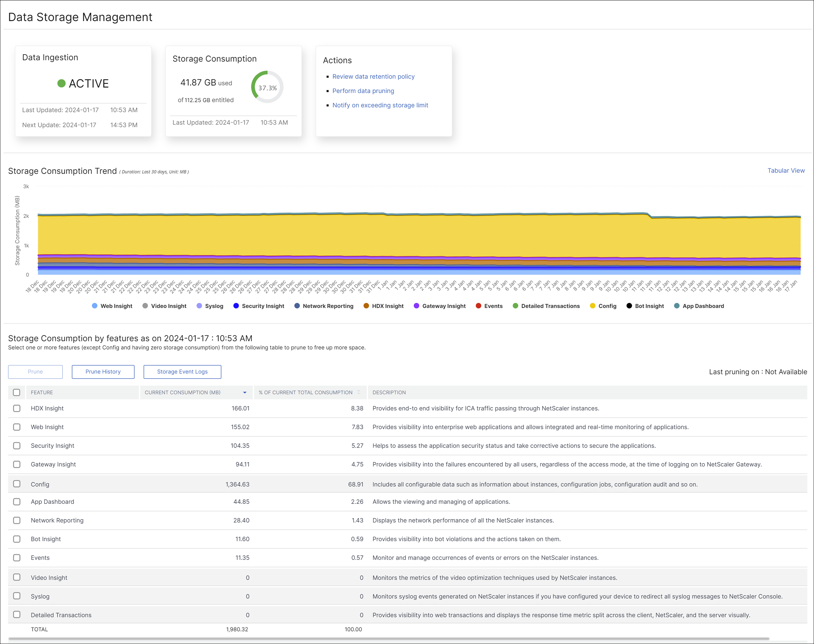
Task: Sort by Current Consumption column arrow
Action: pos(245,393)
